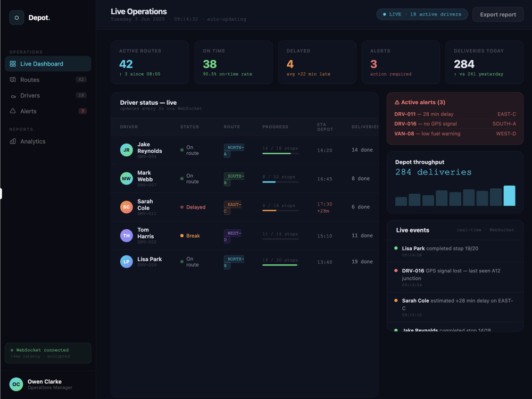532x399 pixels.
Task: Click Tom Harris' Break status
Action: pos(190,236)
